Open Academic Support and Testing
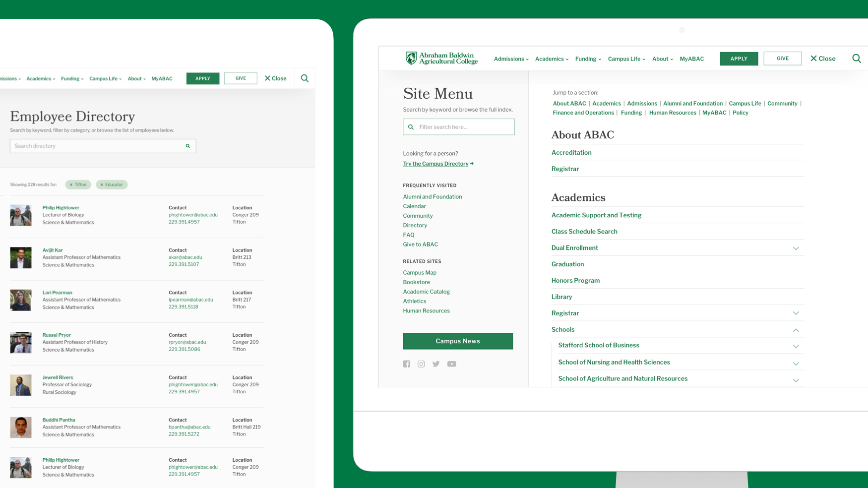This screenshot has height=488, width=868. pyautogui.click(x=596, y=215)
